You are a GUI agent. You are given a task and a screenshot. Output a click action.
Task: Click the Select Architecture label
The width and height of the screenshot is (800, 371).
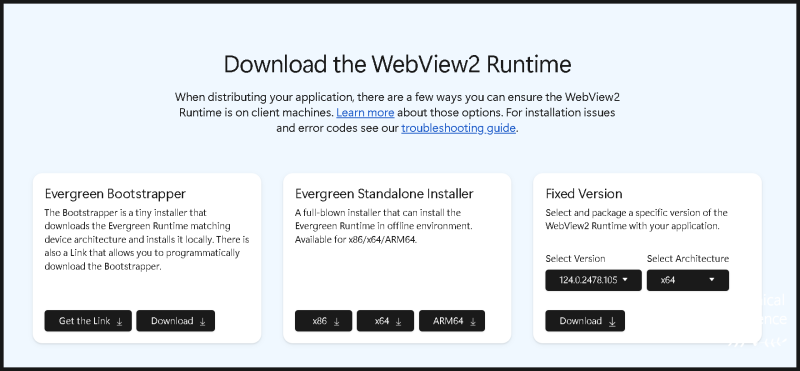[688, 259]
